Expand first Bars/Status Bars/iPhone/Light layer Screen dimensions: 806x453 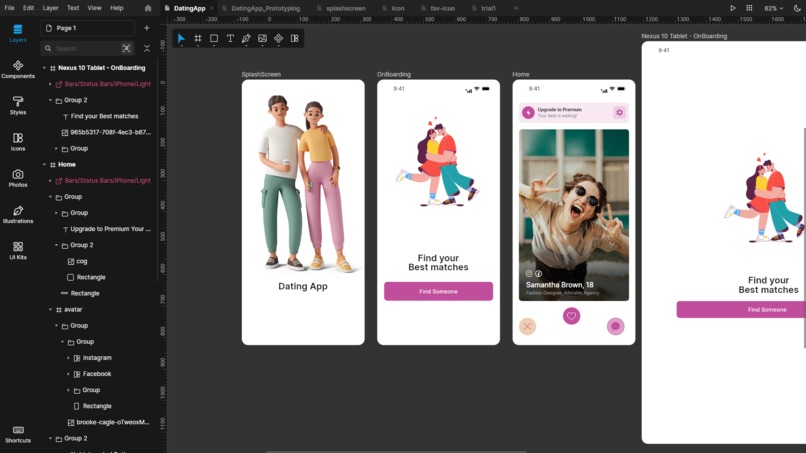[x=50, y=84]
